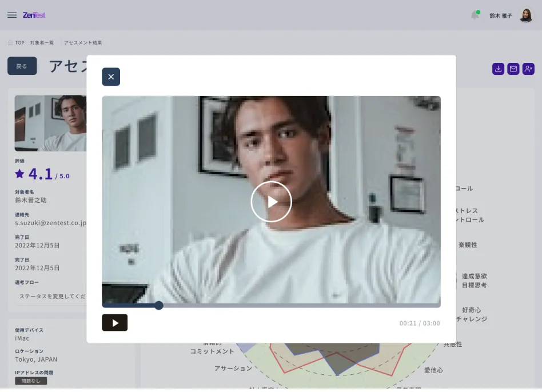This screenshot has width=542, height=392.
Task: Play video with the center play circle
Action: [272, 202]
